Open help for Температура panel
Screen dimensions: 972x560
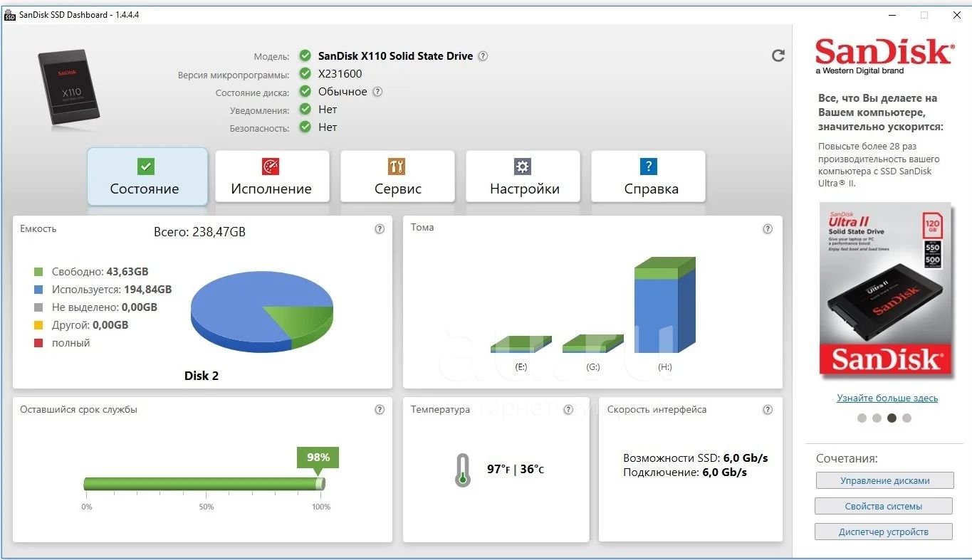pyautogui.click(x=568, y=410)
